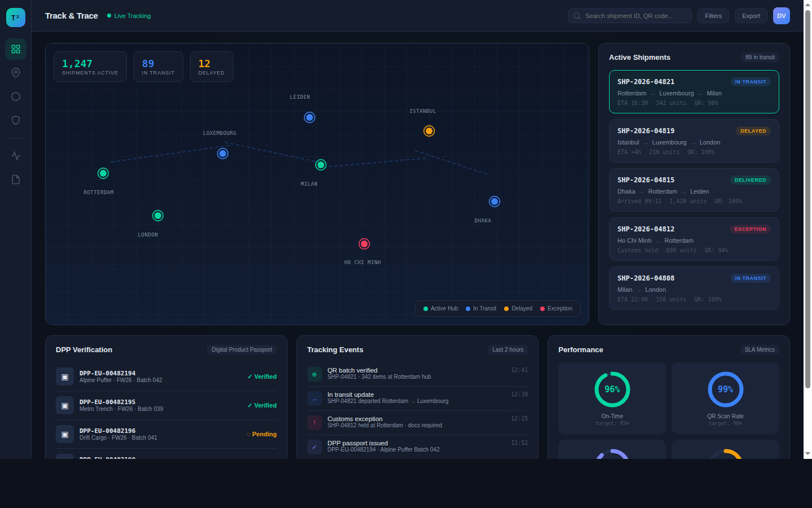Open the Filters button
812x508 pixels.
[713, 16]
